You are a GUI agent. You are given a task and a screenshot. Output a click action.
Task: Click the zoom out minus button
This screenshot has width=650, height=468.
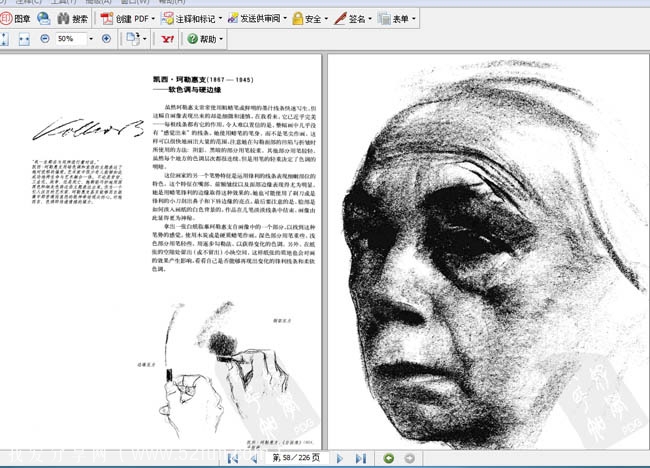click(45, 39)
